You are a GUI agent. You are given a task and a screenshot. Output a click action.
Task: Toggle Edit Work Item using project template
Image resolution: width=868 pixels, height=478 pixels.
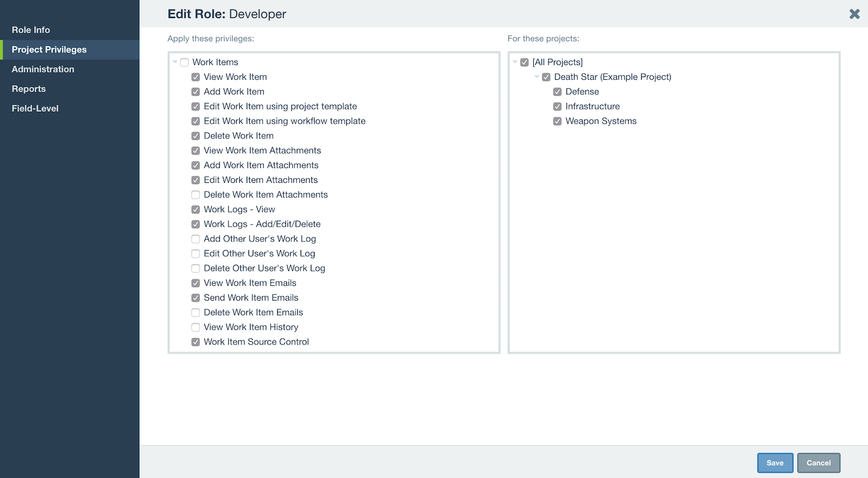[196, 106]
